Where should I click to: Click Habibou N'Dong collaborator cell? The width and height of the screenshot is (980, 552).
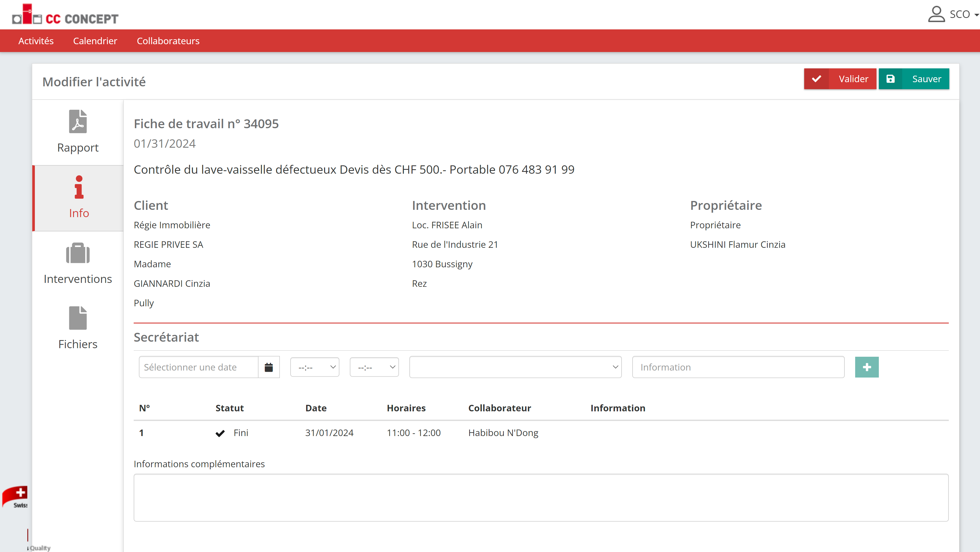503,433
